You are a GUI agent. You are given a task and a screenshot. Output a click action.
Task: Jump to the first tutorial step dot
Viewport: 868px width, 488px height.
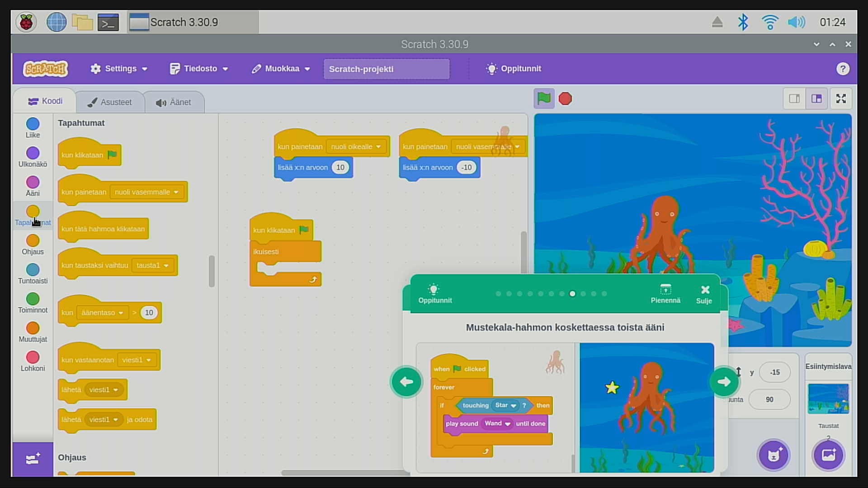pos(498,294)
